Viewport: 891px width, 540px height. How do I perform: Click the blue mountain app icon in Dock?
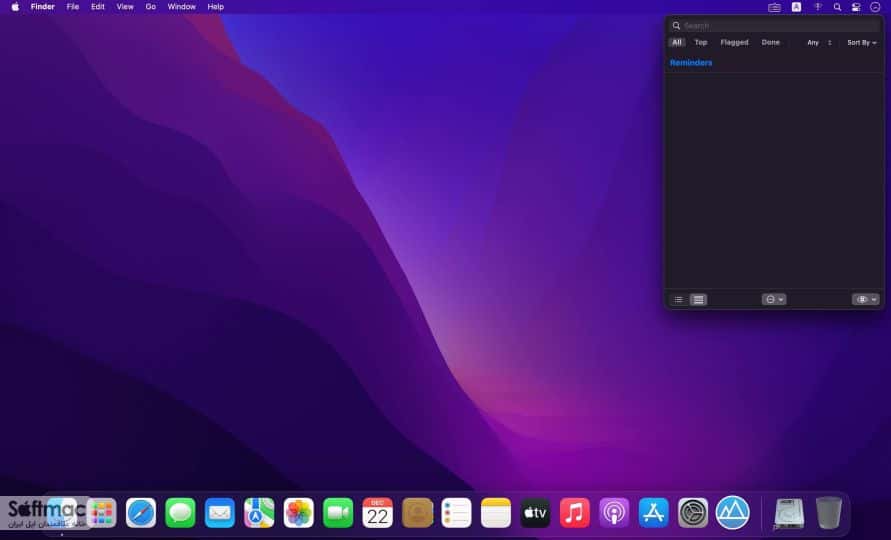(732, 513)
